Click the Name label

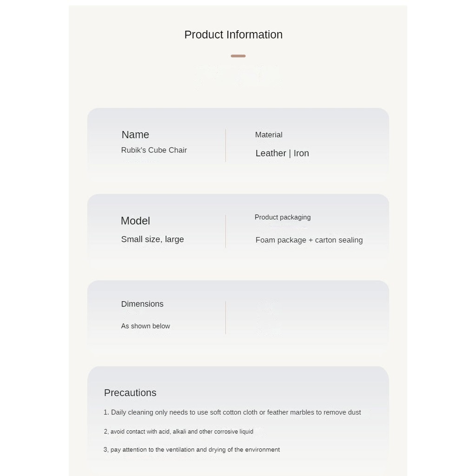point(135,135)
